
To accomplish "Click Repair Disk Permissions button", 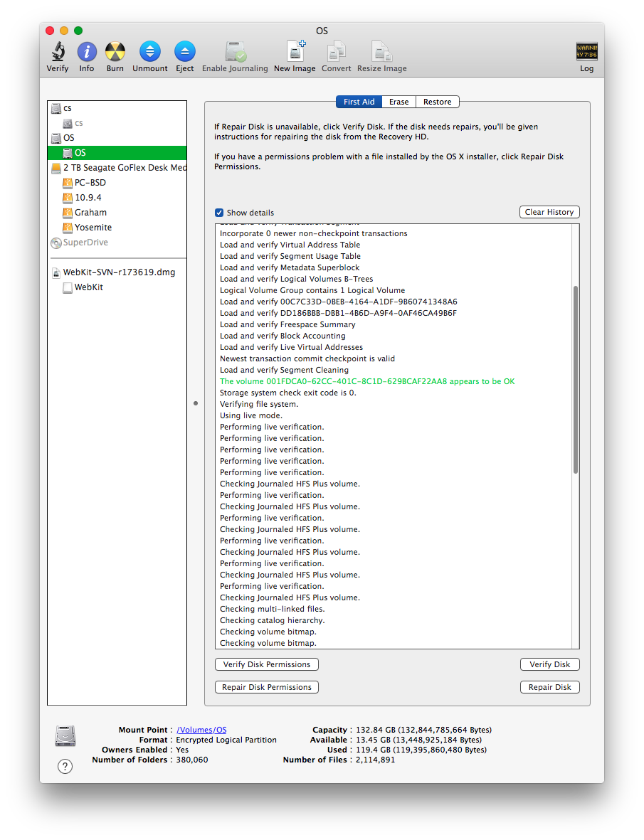I will [x=267, y=687].
